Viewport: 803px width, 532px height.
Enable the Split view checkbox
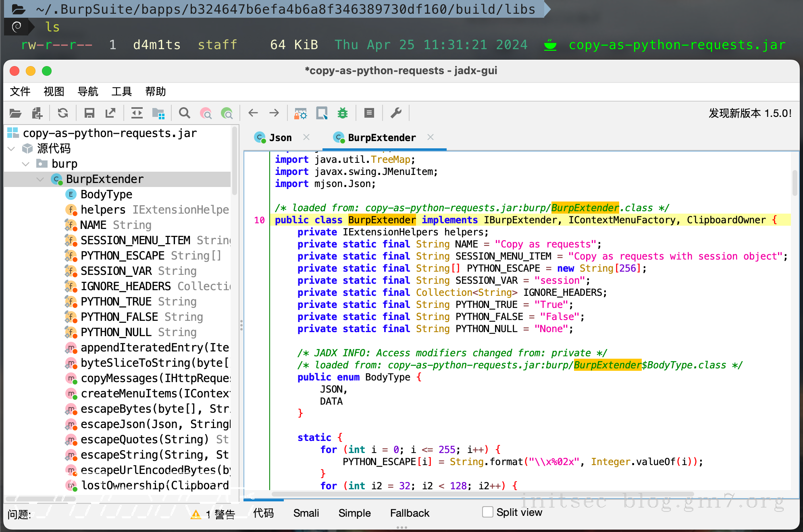(x=488, y=512)
